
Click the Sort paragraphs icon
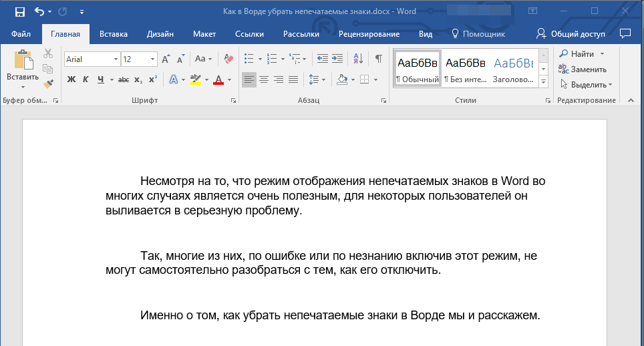pyautogui.click(x=357, y=59)
